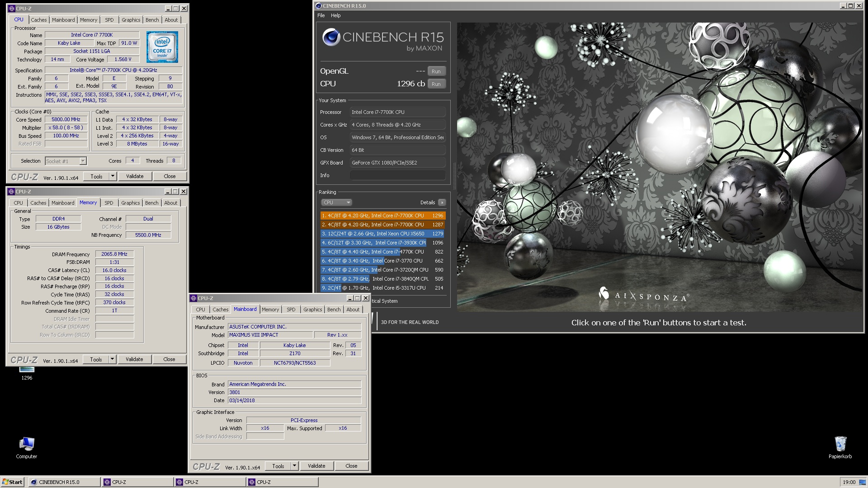Click Close in the top CPU-Z window
Screen dimensions: 868x488
click(170, 177)
